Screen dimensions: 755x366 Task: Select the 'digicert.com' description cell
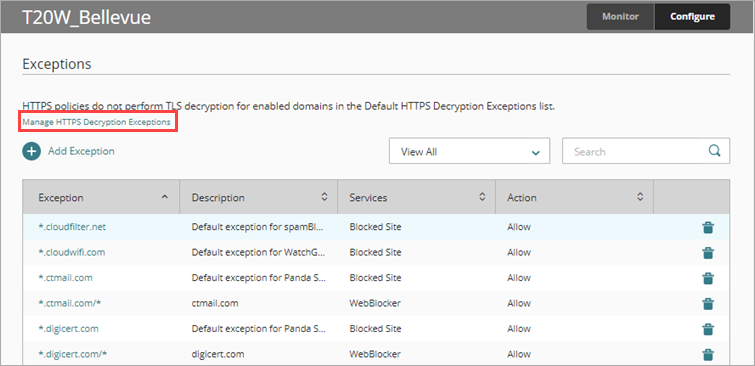click(x=218, y=354)
